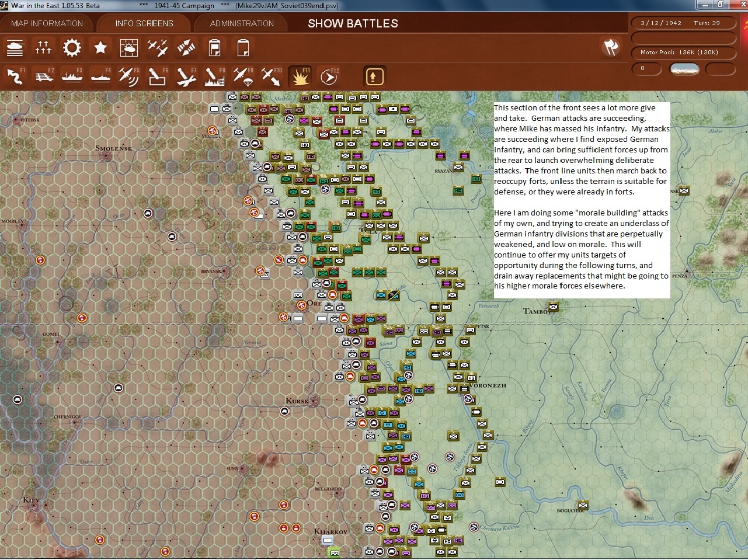
Task: Click the Kursk city label on map
Action: tap(298, 401)
